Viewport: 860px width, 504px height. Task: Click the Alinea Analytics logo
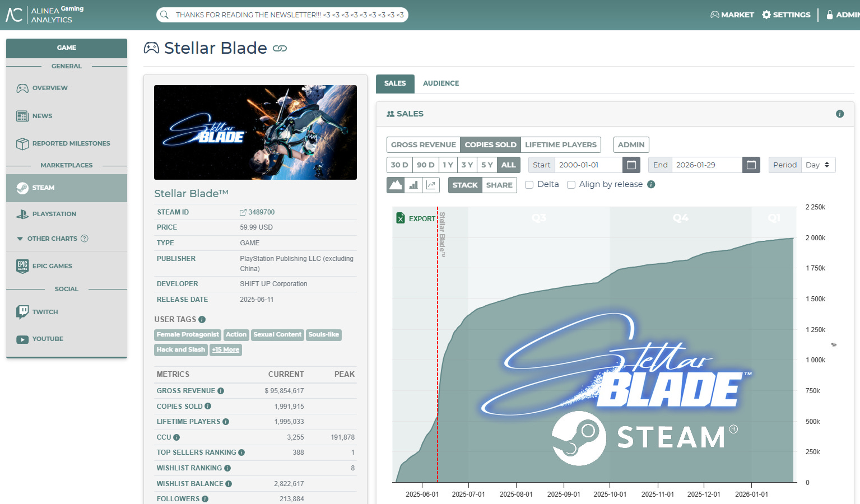tap(45, 15)
